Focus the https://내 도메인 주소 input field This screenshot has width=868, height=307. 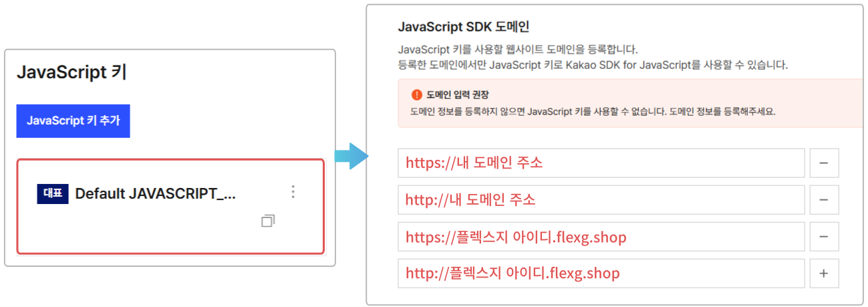pyautogui.click(x=601, y=163)
